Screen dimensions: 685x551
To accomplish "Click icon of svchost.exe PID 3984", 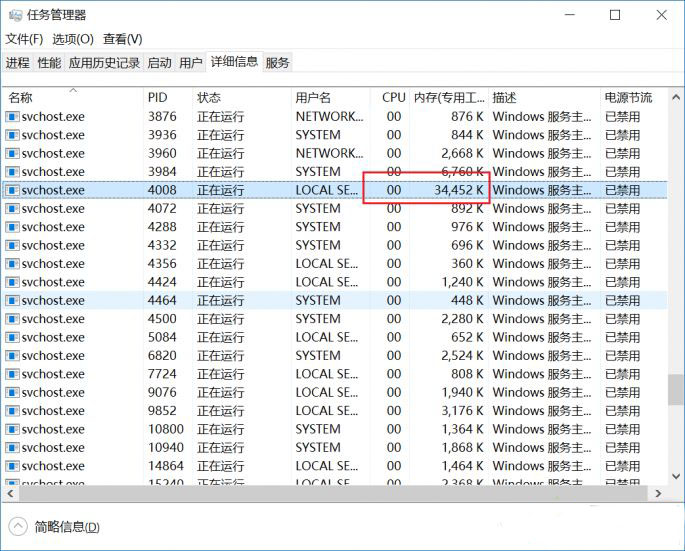I will [x=12, y=172].
